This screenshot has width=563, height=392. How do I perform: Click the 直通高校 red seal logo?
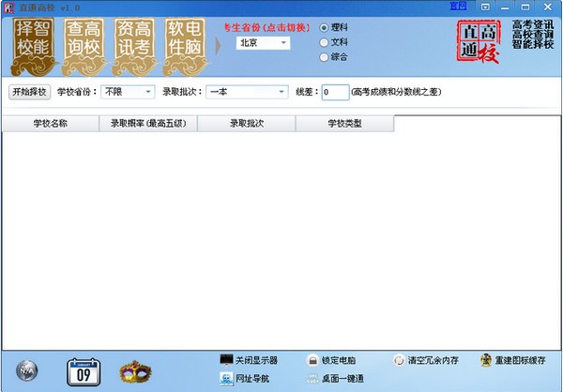(x=479, y=41)
